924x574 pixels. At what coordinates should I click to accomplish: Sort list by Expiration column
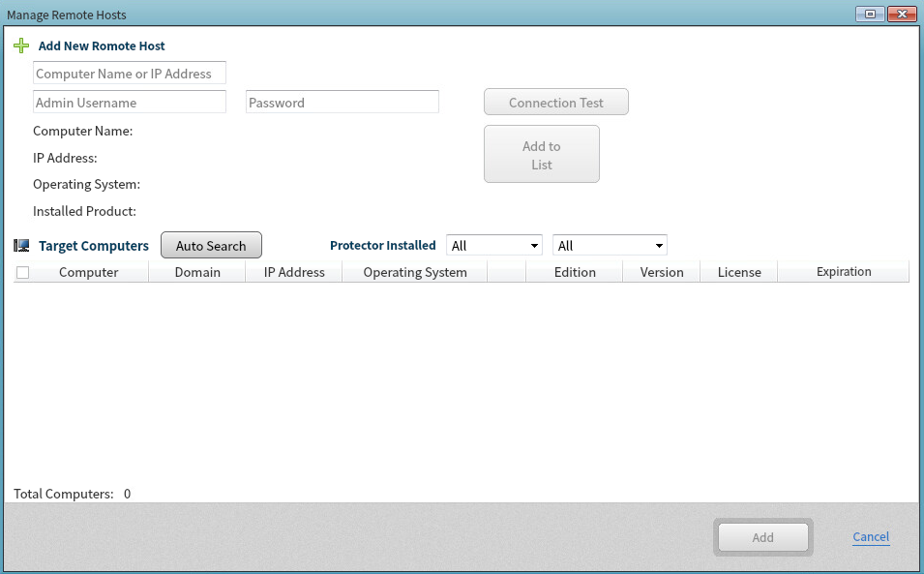844,272
